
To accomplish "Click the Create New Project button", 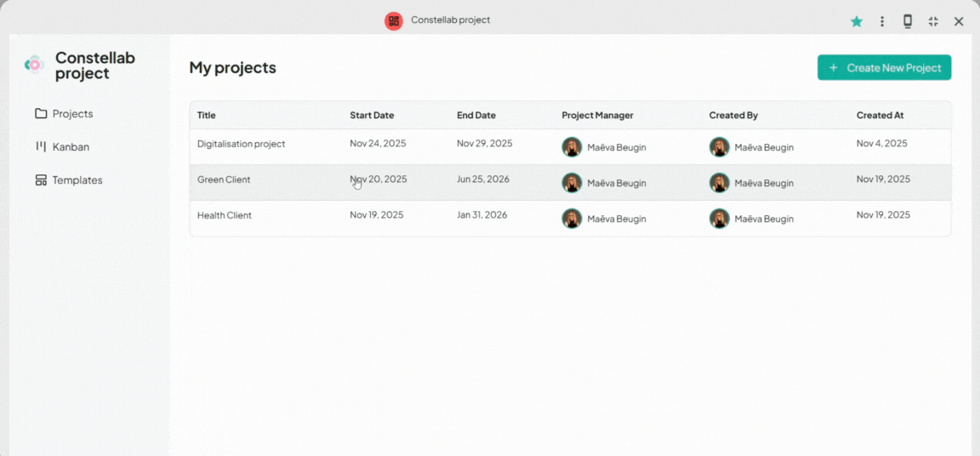I will [885, 67].
